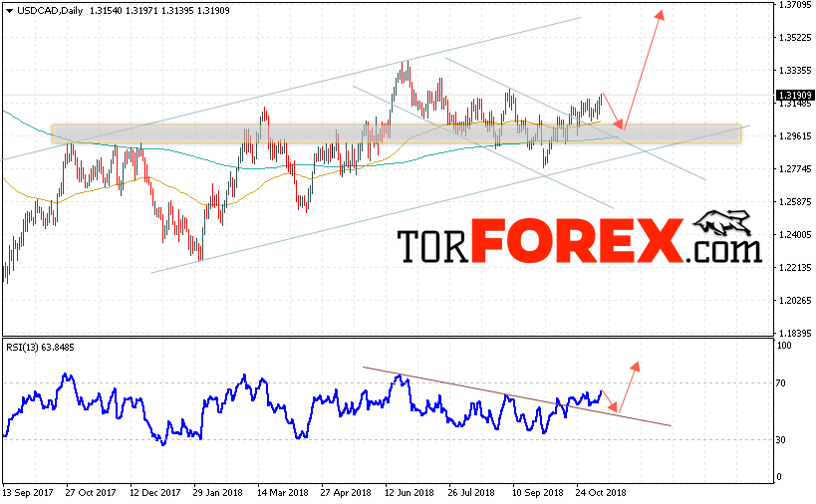The width and height of the screenshot is (816, 504).
Task: Click date label 12 Dec 2017
Action: click(x=155, y=492)
